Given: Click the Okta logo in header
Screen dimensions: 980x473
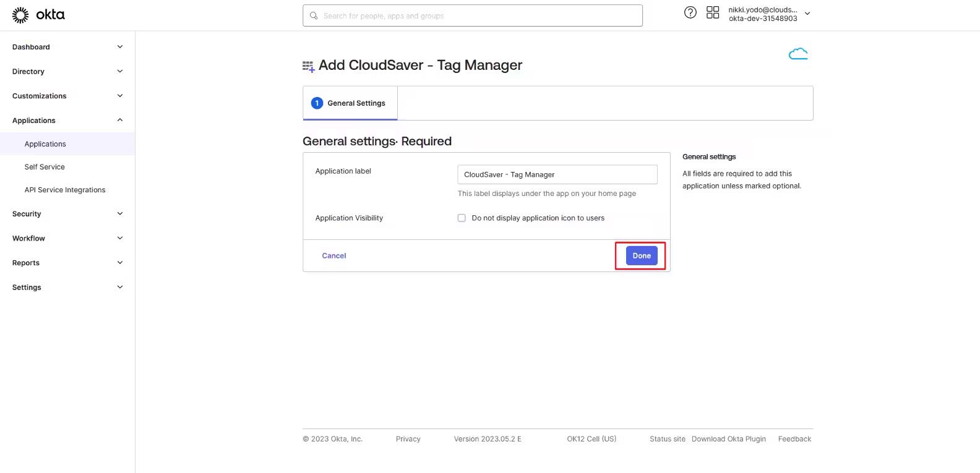Looking at the screenshot, I should [x=38, y=15].
